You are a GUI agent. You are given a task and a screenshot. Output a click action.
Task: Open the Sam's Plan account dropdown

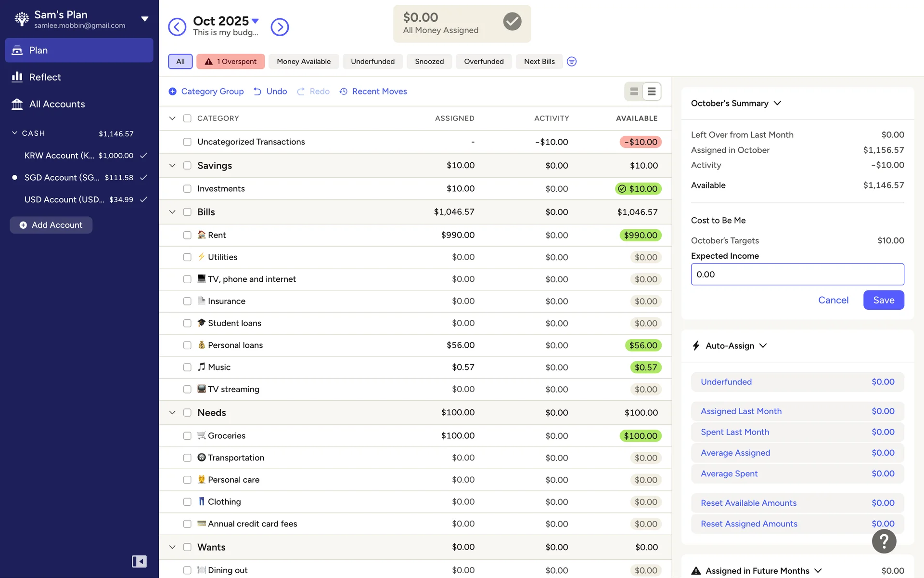(x=144, y=19)
